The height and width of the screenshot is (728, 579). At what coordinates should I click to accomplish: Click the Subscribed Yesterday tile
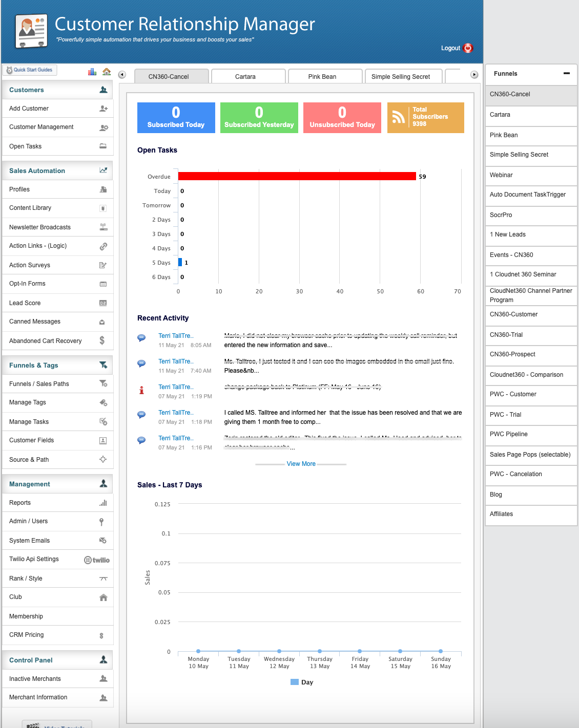259,118
